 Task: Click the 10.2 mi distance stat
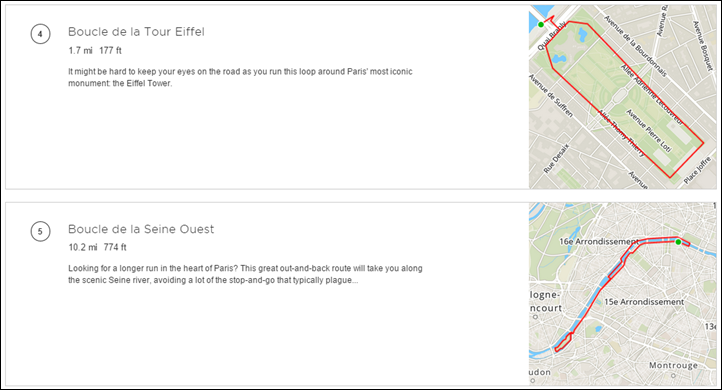click(x=83, y=247)
